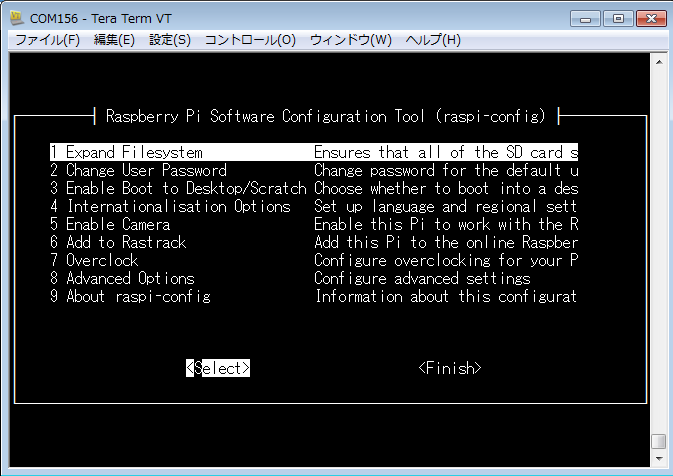Click the 'Configure overclocking for your' description
This screenshot has height=476, width=673.
point(446,261)
